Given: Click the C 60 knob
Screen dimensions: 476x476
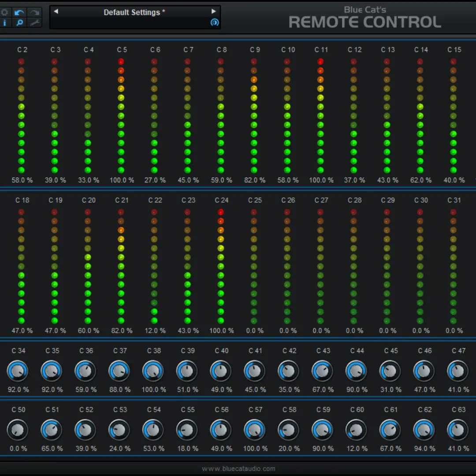Looking at the screenshot, I should (x=356, y=430).
